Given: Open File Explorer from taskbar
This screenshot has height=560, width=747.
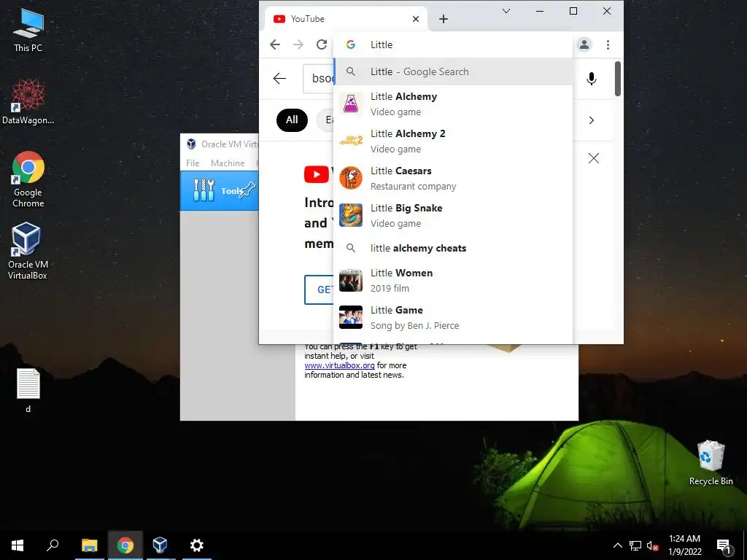Looking at the screenshot, I should (89, 545).
